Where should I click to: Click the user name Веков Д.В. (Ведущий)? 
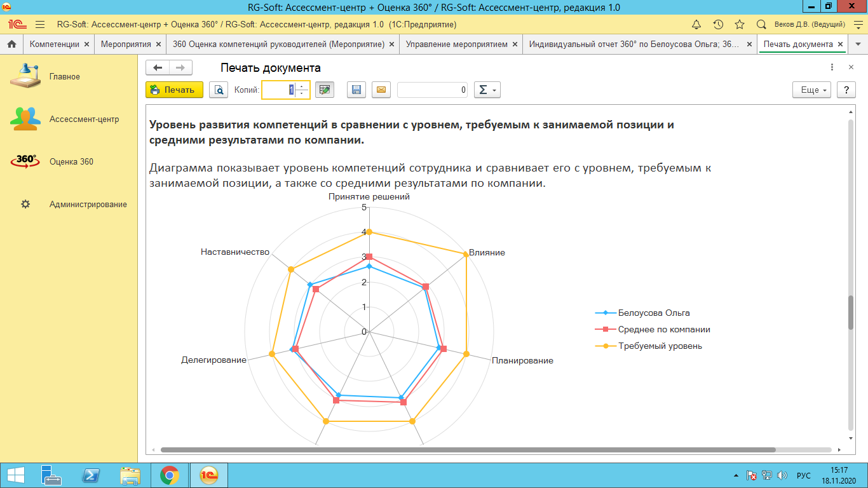point(810,25)
